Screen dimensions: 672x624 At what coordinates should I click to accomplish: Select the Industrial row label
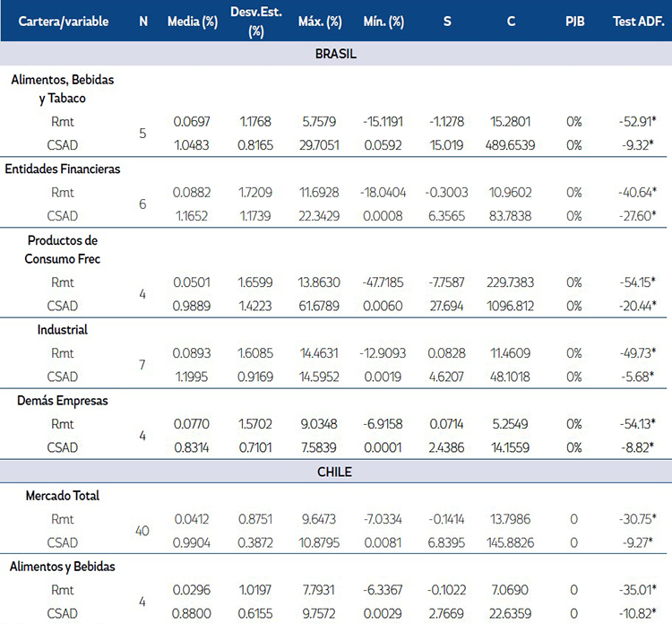[63, 330]
